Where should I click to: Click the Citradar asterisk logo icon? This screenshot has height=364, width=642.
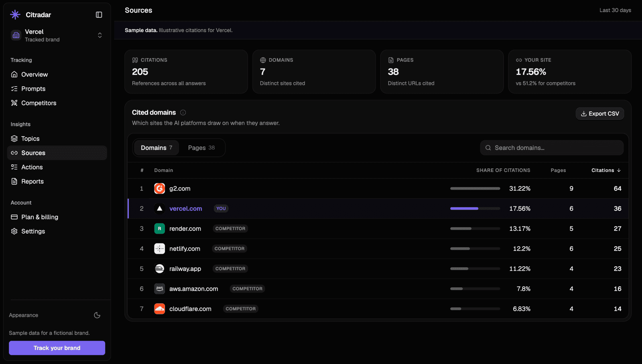click(15, 15)
